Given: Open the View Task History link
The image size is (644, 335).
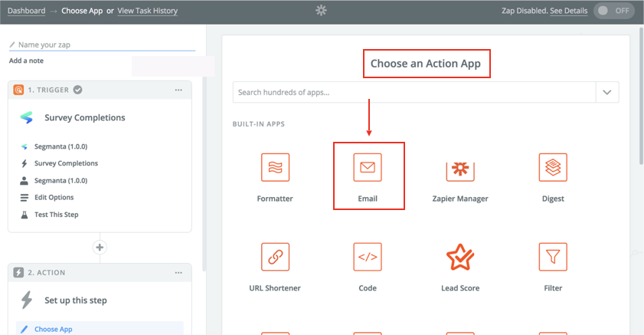Looking at the screenshot, I should (148, 11).
